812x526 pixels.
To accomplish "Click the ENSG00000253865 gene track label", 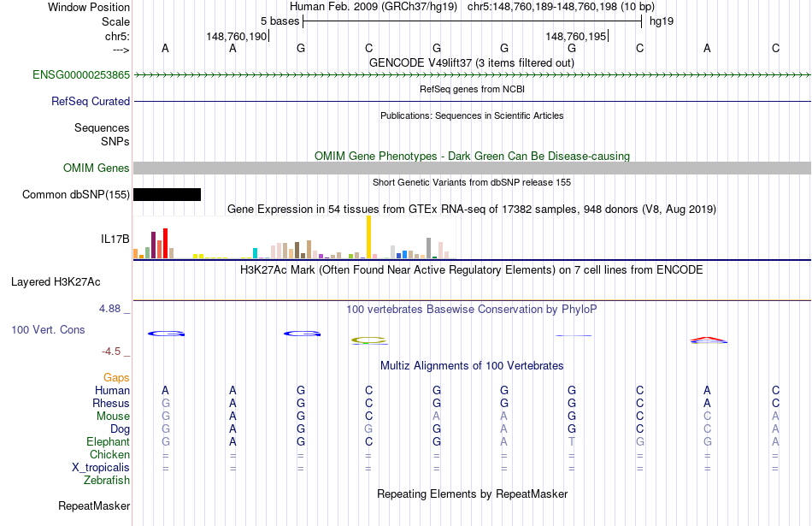I will click(x=81, y=74).
